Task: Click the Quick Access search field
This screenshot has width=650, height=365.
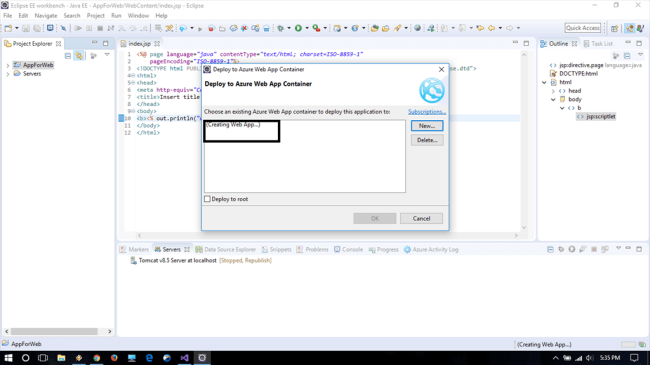Action: [x=582, y=28]
